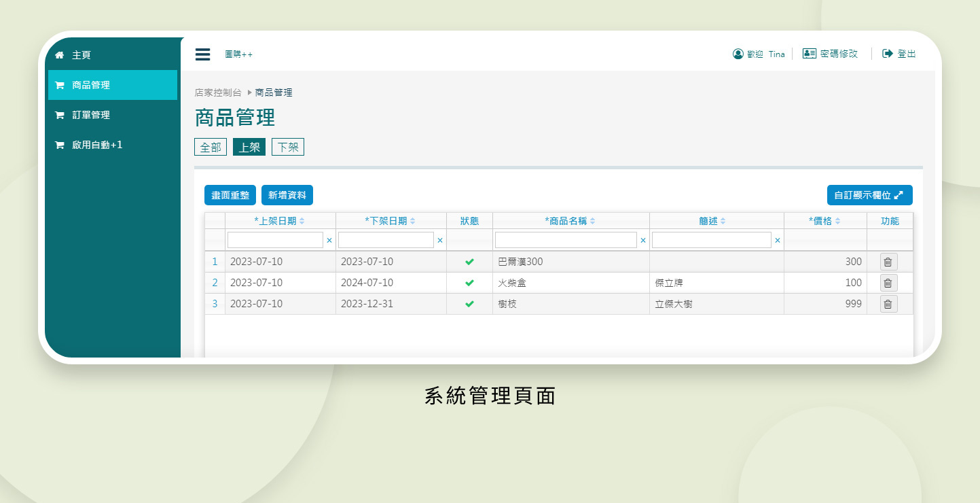Screen dimensions: 980x503
Task: Sort the 商品名稱 column with its arrows
Action: 595,220
